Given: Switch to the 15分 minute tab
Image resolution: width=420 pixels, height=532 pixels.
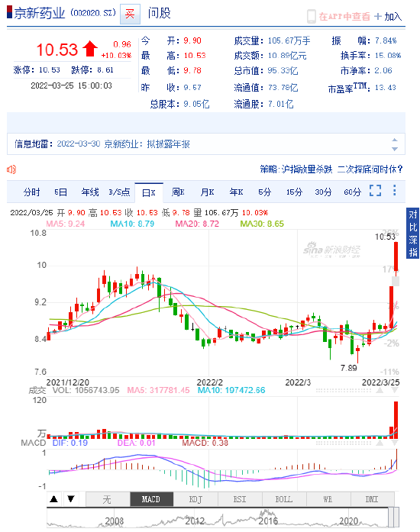Looking at the screenshot, I should pyautogui.click(x=294, y=192).
